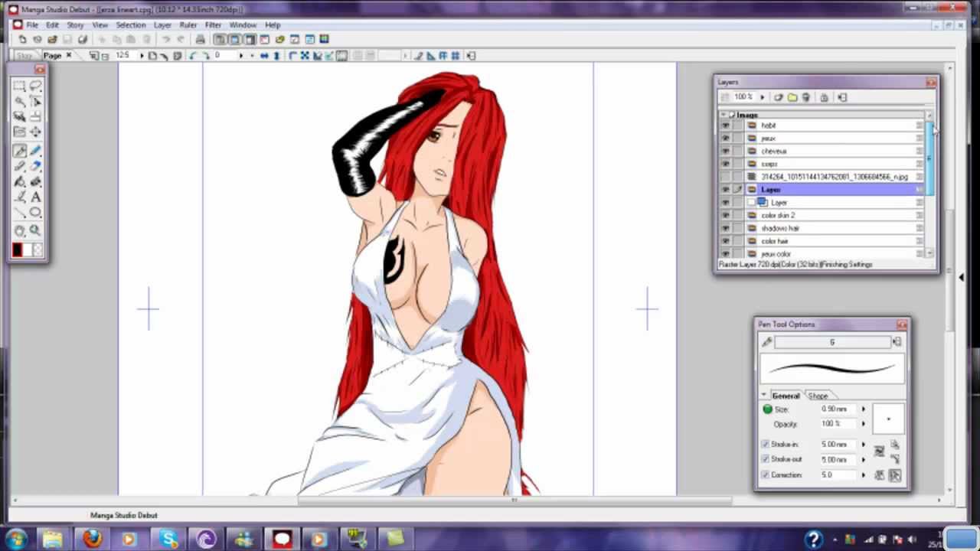Toggle the Stroke-in checkbox
Viewport: 980px width, 551px height.
(765, 444)
